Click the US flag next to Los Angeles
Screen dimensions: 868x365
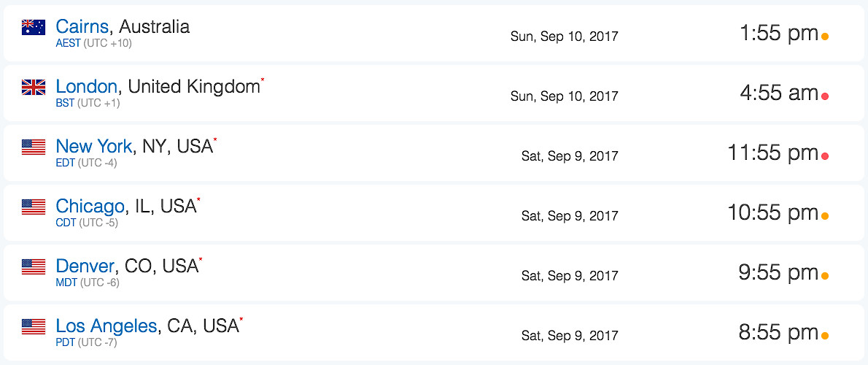point(34,327)
